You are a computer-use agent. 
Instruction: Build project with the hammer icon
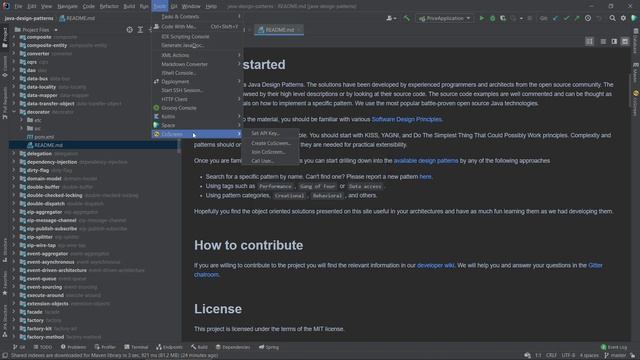point(407,18)
